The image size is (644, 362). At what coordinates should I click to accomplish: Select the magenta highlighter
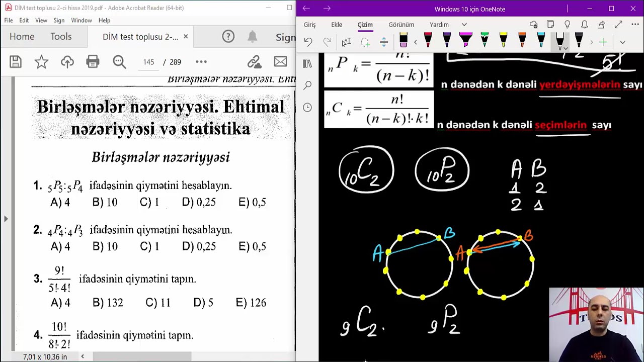pos(465,41)
